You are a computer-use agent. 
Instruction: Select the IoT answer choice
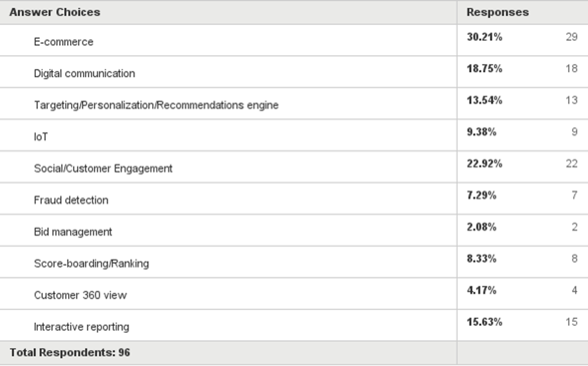click(41, 137)
